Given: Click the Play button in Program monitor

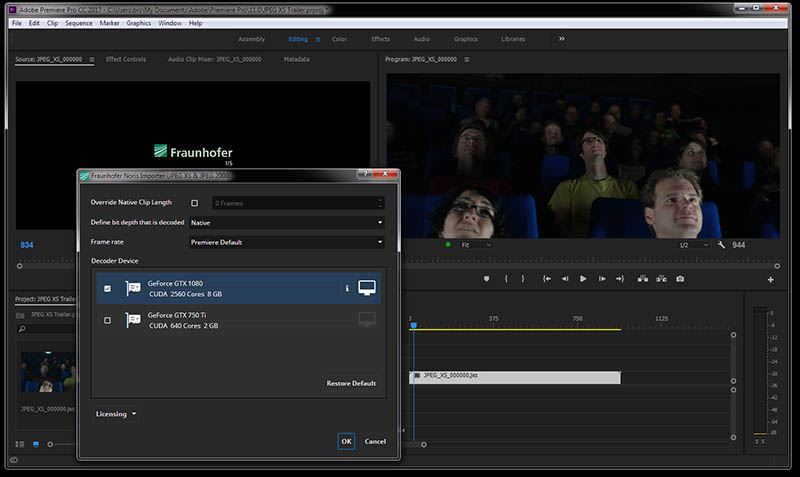Looking at the screenshot, I should point(583,279).
